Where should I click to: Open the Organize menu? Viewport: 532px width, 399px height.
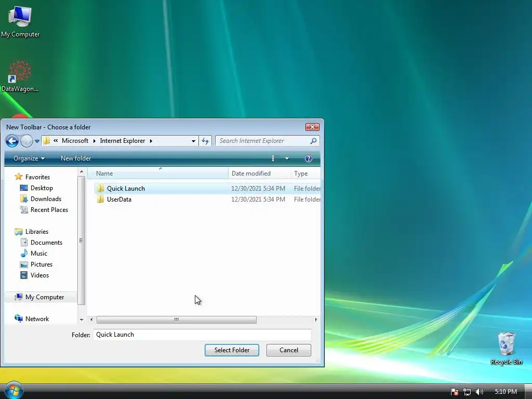(29, 158)
